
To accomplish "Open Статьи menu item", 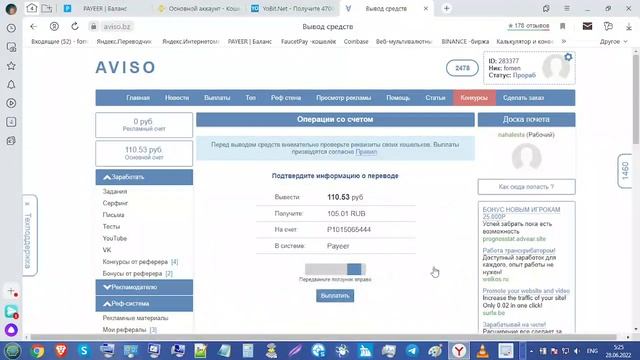I will point(435,98).
